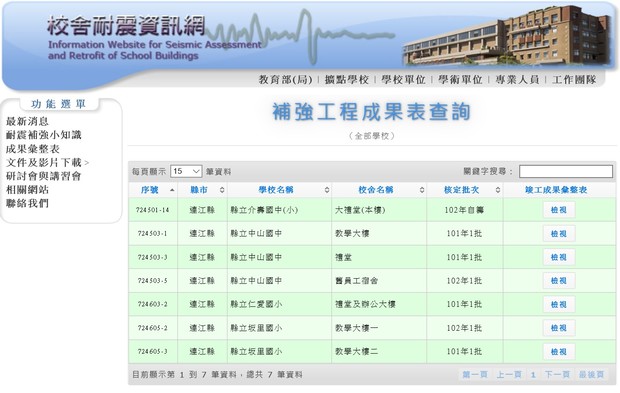This screenshot has height=393, width=620.
Task: Click the 補強工程成果表查詢 page heading
Action: click(x=372, y=111)
